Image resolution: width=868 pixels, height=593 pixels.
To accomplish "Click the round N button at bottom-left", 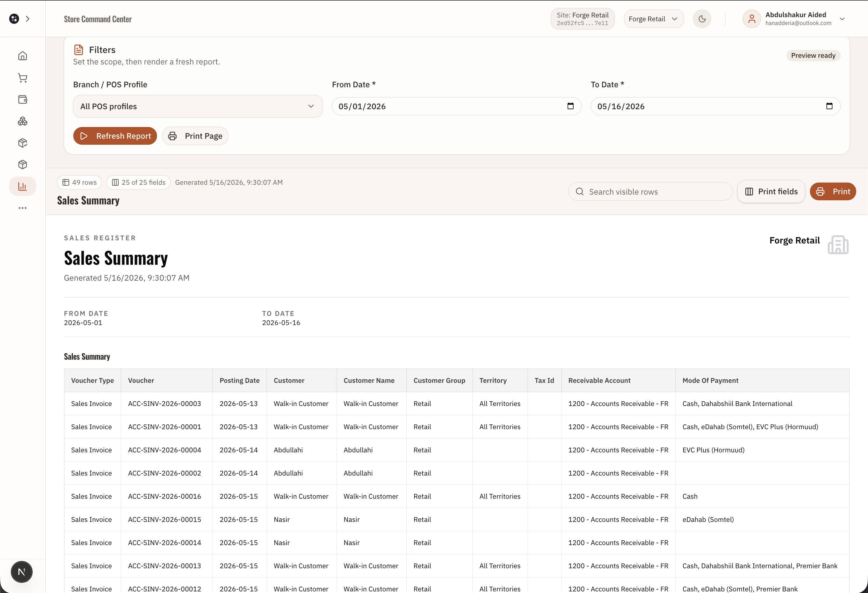I will pyautogui.click(x=22, y=572).
